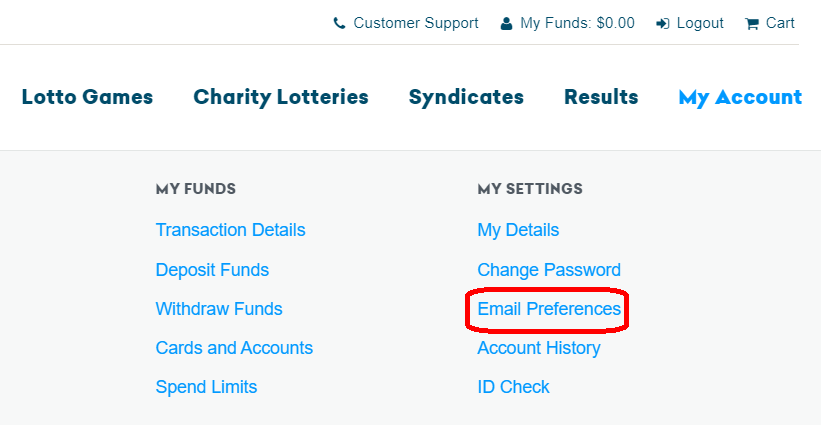Screen dimensions: 821x425
Task: Log out using the Logout link
Action: point(700,23)
